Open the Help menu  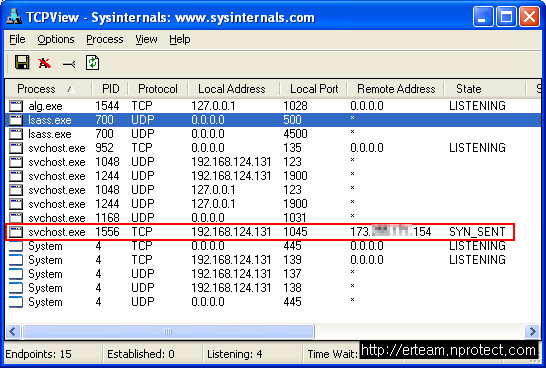coord(180,39)
